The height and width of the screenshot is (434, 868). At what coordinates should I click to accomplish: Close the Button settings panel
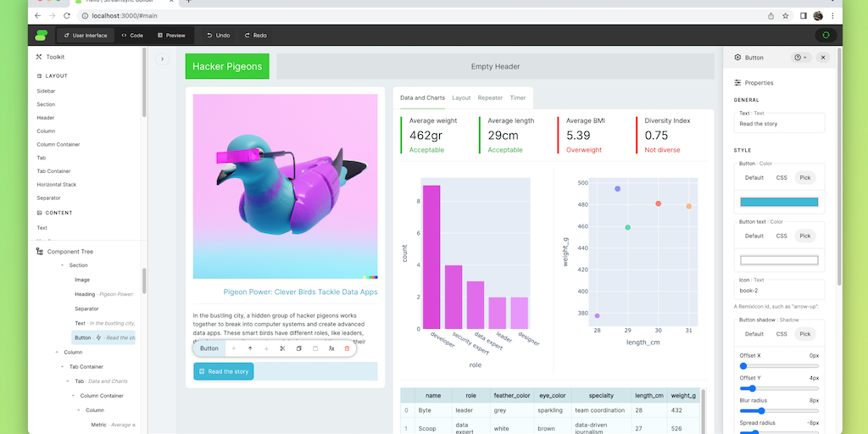click(x=822, y=58)
